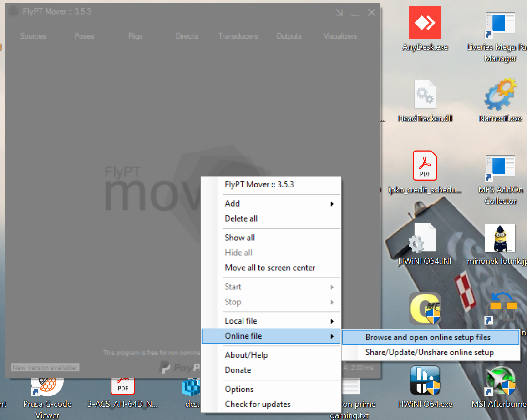
Task: Expand the Local file submenu
Action: pos(271,321)
